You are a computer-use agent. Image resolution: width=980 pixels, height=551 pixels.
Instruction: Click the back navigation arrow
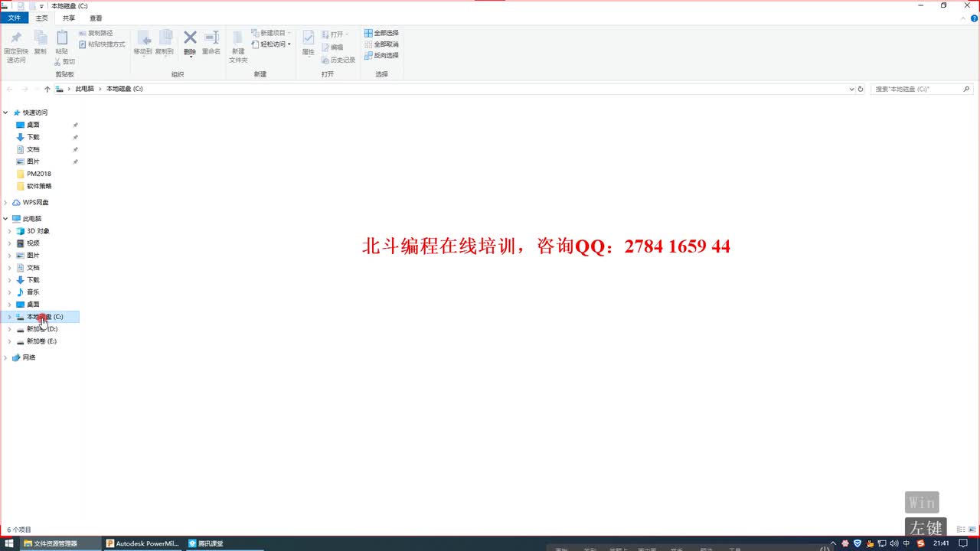[10, 89]
